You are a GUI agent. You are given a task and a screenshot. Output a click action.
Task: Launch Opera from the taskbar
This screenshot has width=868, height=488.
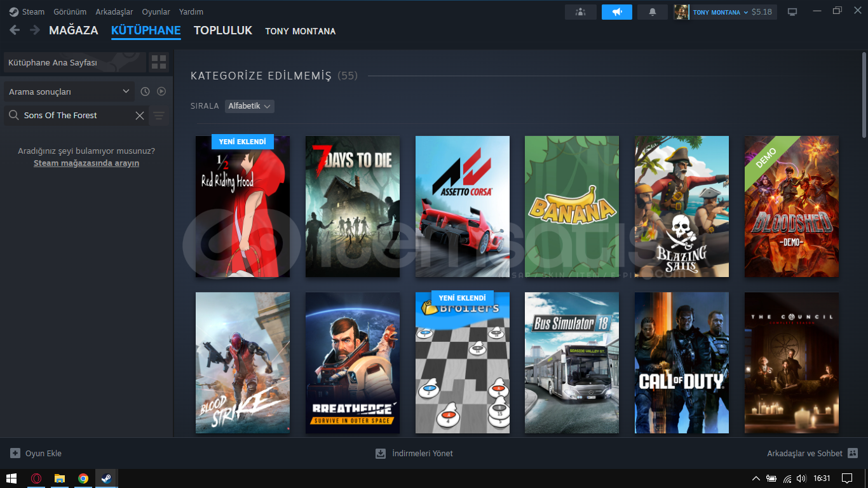point(36,478)
